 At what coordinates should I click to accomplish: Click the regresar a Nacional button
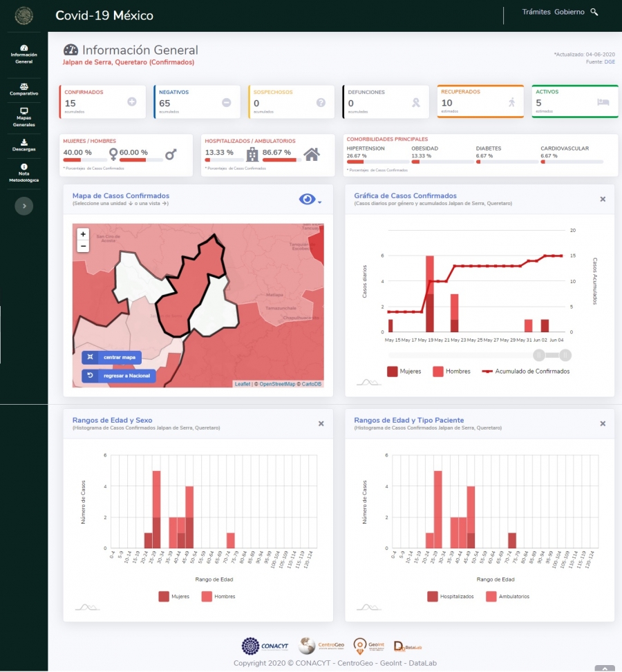(119, 376)
